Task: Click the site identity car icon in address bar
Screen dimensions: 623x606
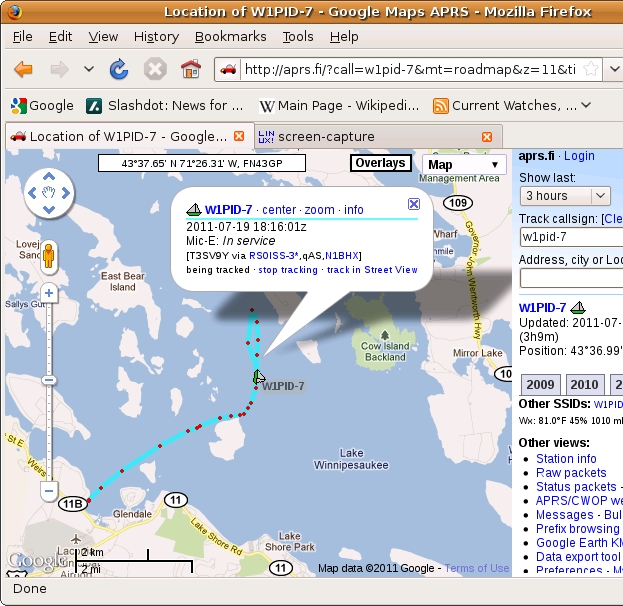Action: (228, 70)
